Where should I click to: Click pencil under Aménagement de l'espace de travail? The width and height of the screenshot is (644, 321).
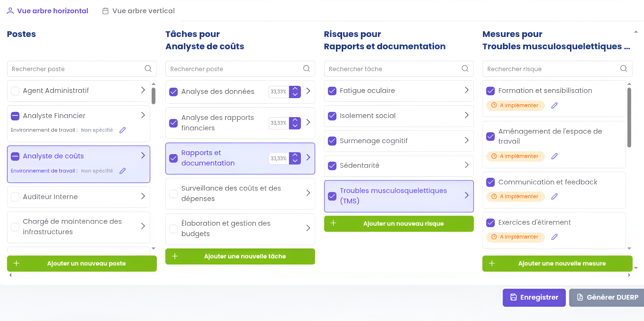pyautogui.click(x=554, y=156)
